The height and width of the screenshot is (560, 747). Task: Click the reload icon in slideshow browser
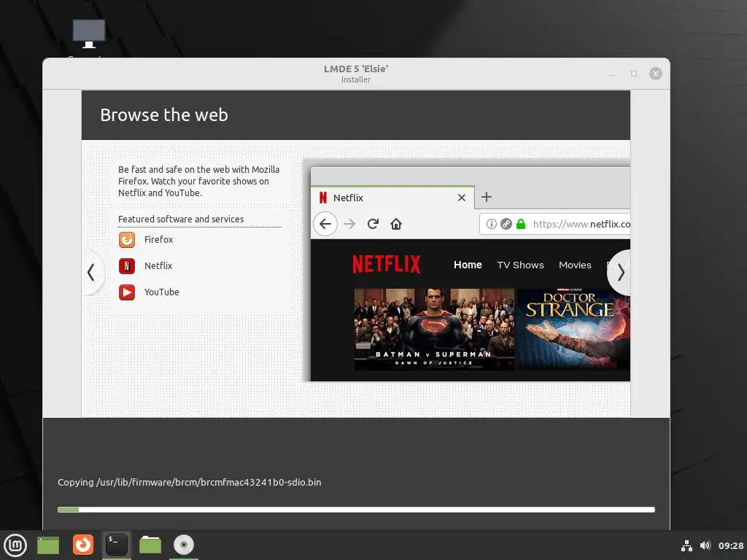[373, 224]
